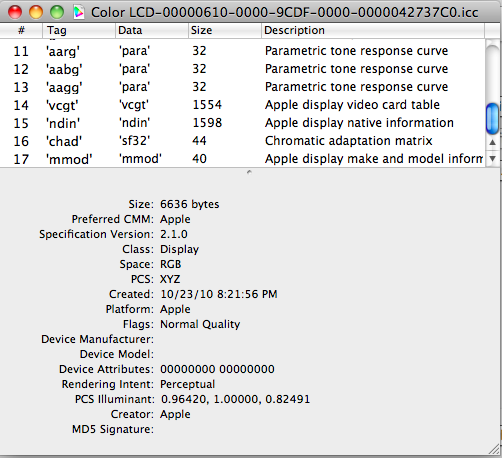
Task: Click the Specification Version '2.1.0'
Action: tap(174, 234)
